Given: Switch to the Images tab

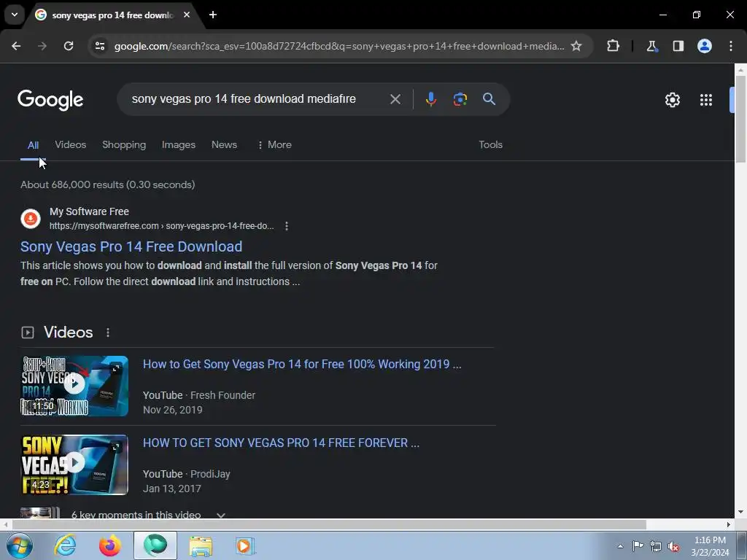Looking at the screenshot, I should 179,145.
